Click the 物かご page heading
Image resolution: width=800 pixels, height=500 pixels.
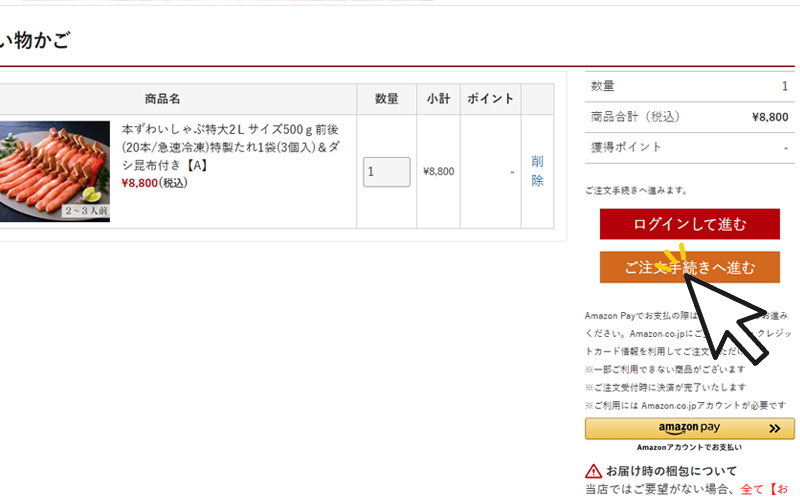click(42, 41)
